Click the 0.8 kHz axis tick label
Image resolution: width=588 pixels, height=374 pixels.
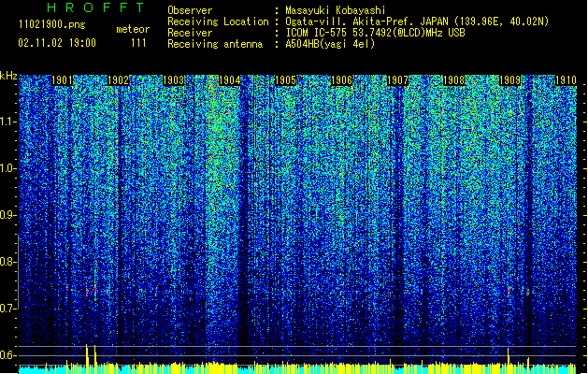tap(7, 262)
